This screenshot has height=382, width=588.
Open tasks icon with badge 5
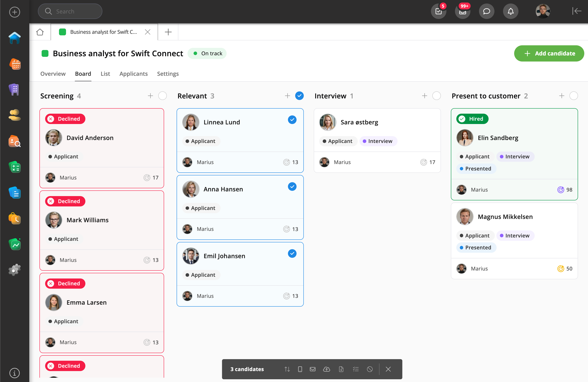(x=439, y=11)
